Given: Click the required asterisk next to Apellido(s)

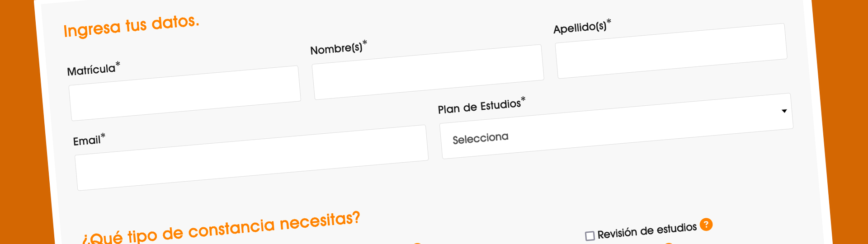Looking at the screenshot, I should 609,21.
